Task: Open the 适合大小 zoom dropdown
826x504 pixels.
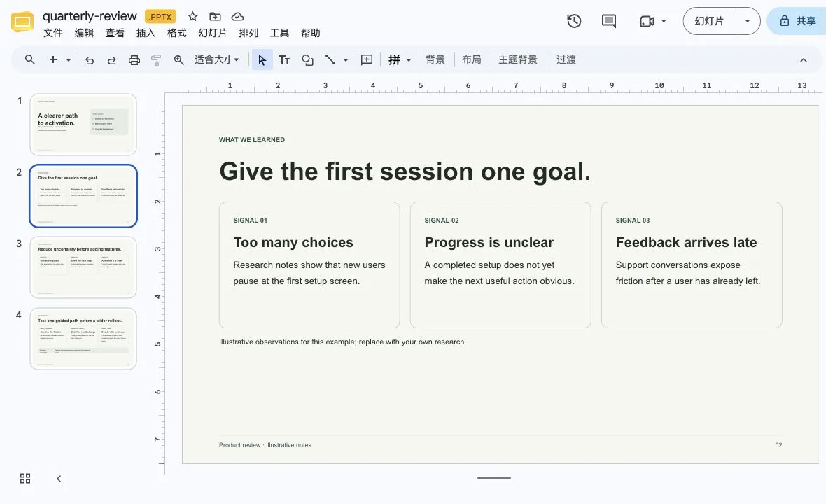Action: (x=217, y=60)
